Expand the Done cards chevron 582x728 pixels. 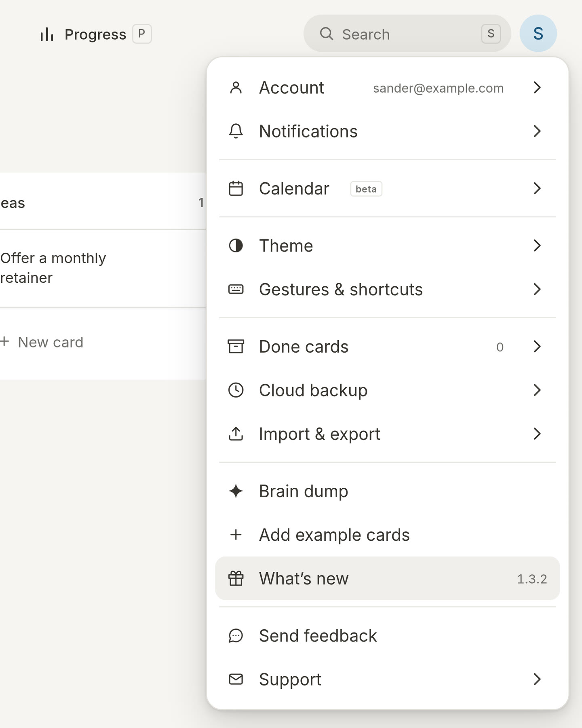537,347
